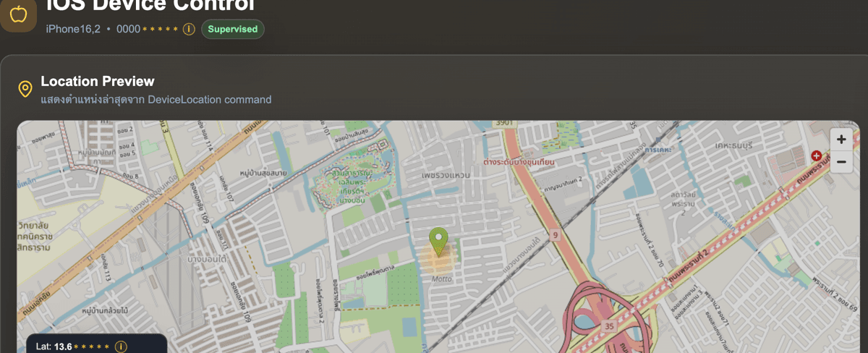Screen dimensions: 868x353
Task: Click the green device location marker
Action: click(438, 242)
